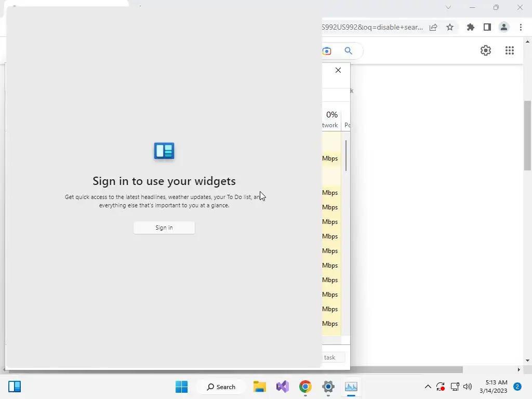Open Settings gear app in the taskbar
The image size is (532, 399).
pos(328,387)
